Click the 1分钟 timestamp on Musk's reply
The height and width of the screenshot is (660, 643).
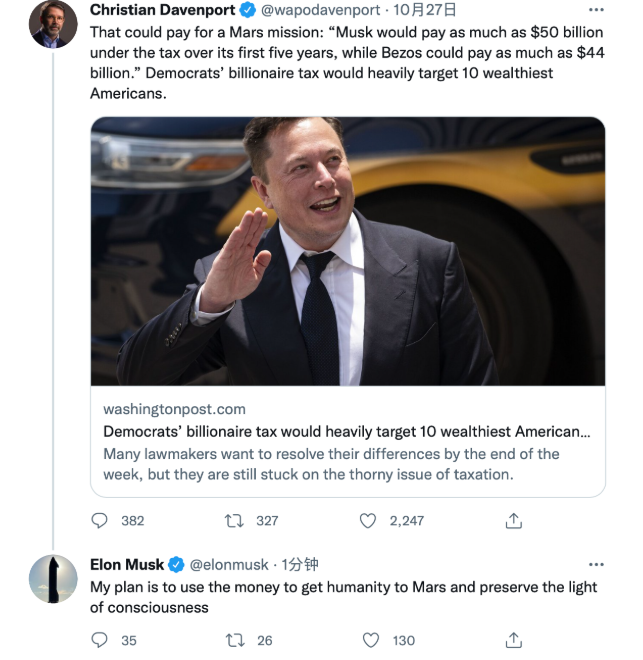300,565
